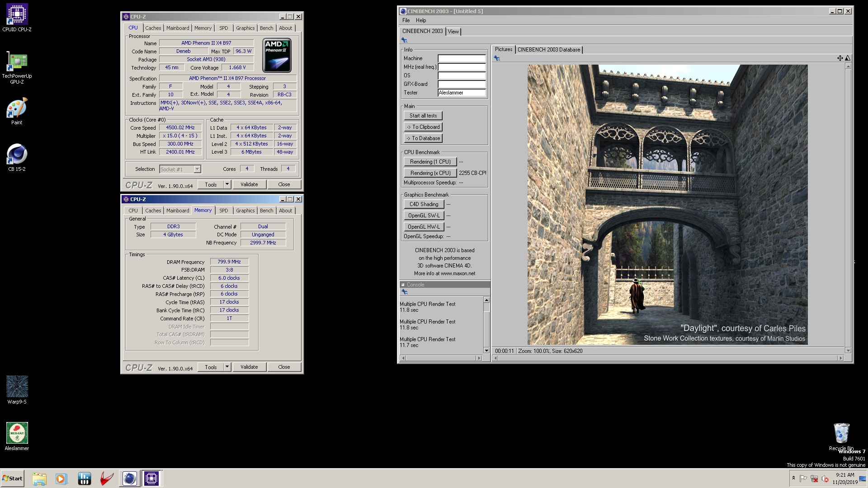The height and width of the screenshot is (488, 868).
Task: Switch to Cinebench via taskbar icon
Action: click(129, 479)
